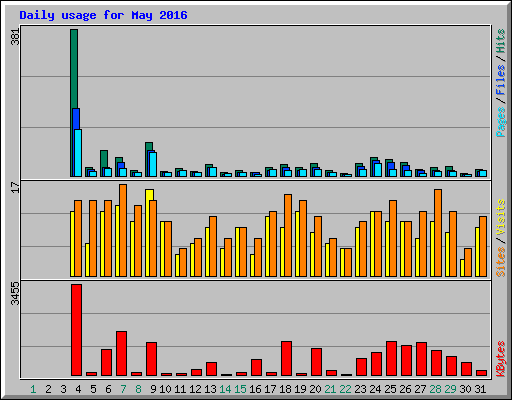The image size is (512, 400).
Task: Click the orange Visits bar for day 25
Action: 393,238
